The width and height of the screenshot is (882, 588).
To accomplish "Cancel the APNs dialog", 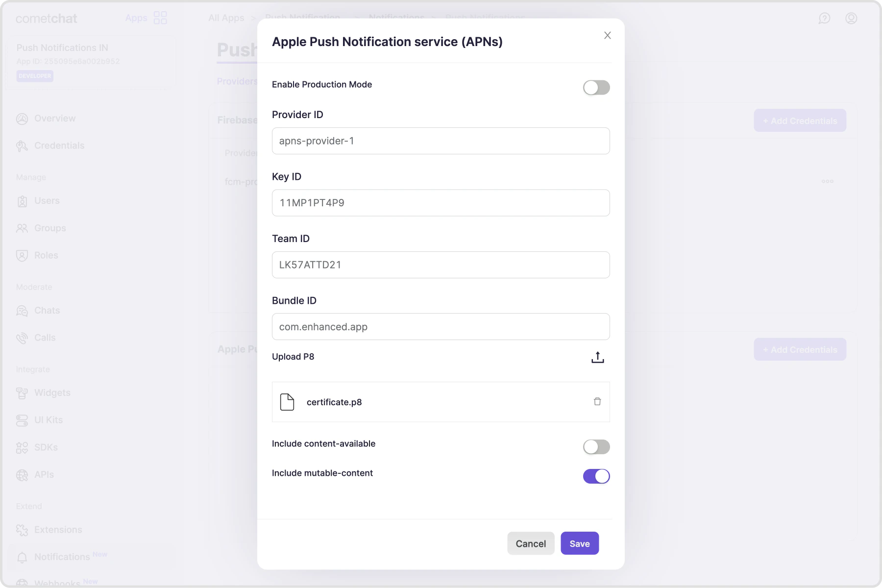I will (531, 543).
